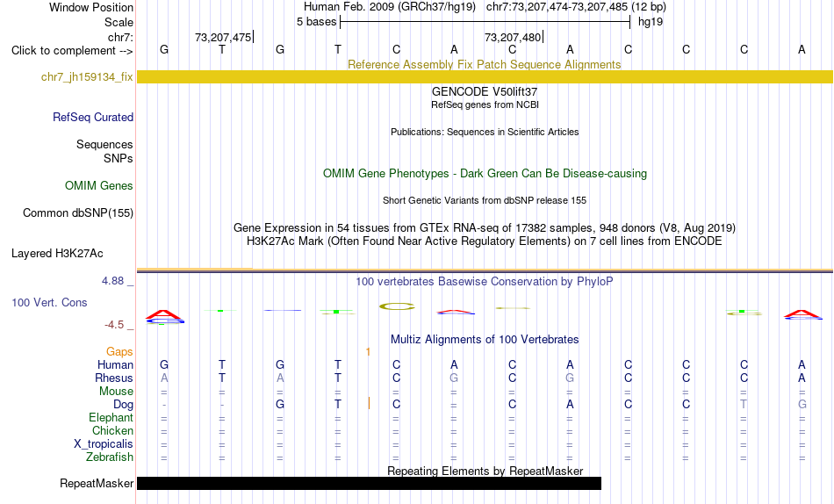Click the 'A' base in the Dog row
The width and height of the screenshot is (834, 504).
point(570,405)
